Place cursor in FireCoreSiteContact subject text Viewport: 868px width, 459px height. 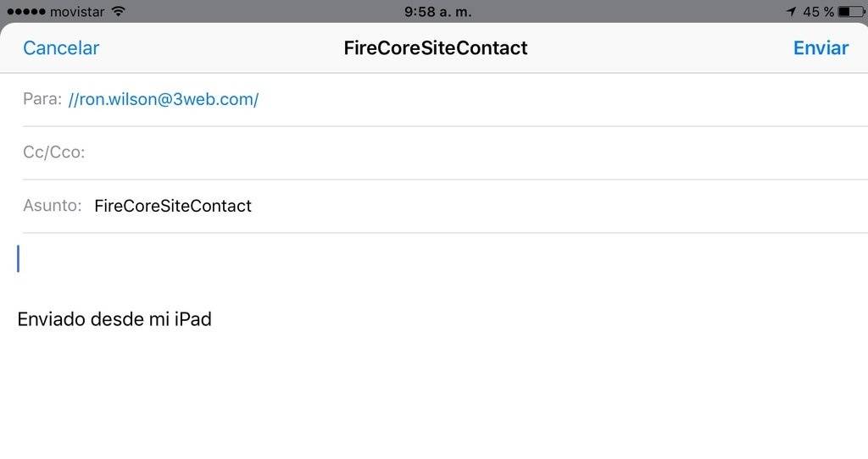pyautogui.click(x=173, y=206)
